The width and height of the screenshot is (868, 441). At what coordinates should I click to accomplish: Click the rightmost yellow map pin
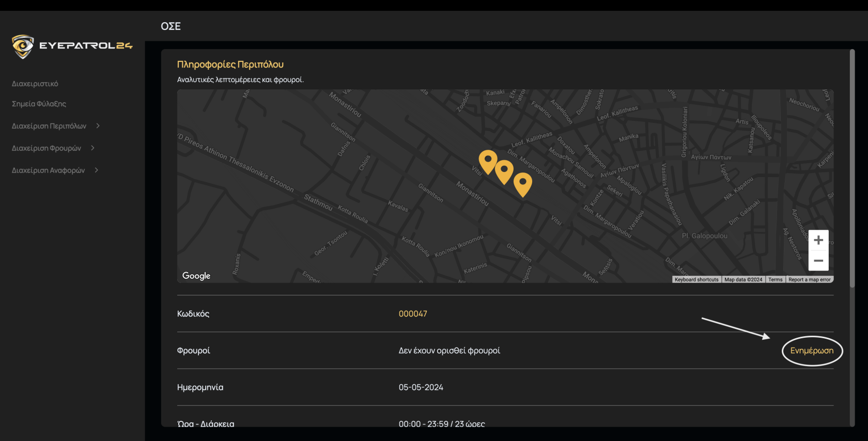coord(523,183)
